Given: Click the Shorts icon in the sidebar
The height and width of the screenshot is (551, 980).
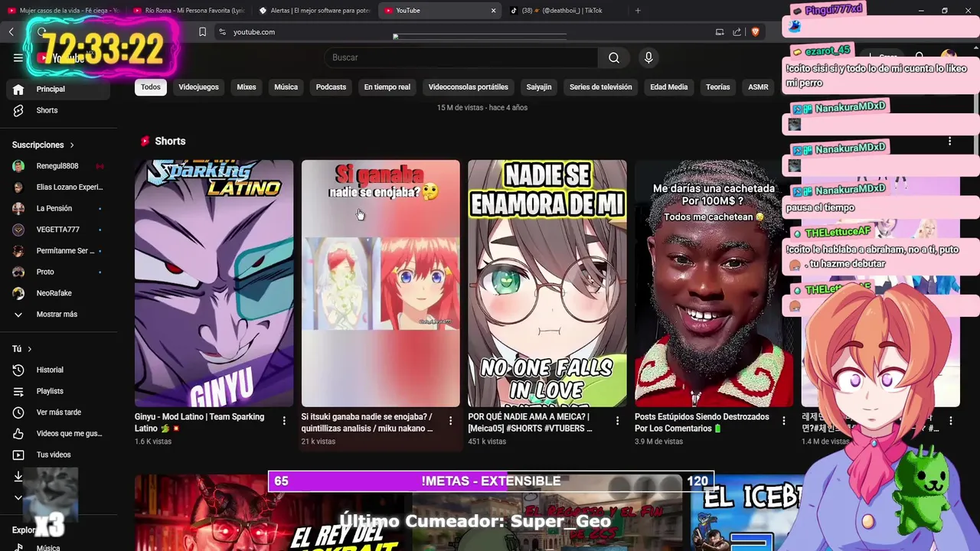Looking at the screenshot, I should point(19,110).
